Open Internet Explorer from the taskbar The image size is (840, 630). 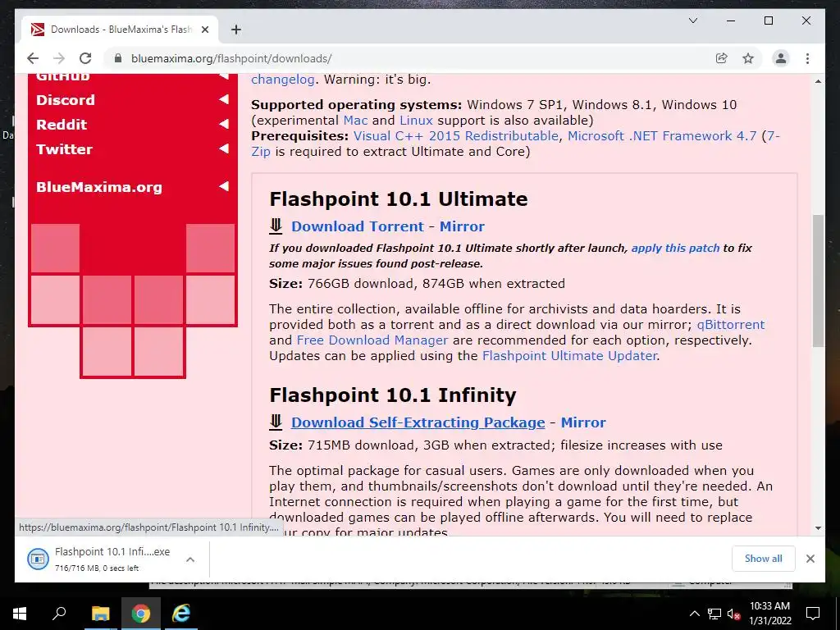pos(181,614)
